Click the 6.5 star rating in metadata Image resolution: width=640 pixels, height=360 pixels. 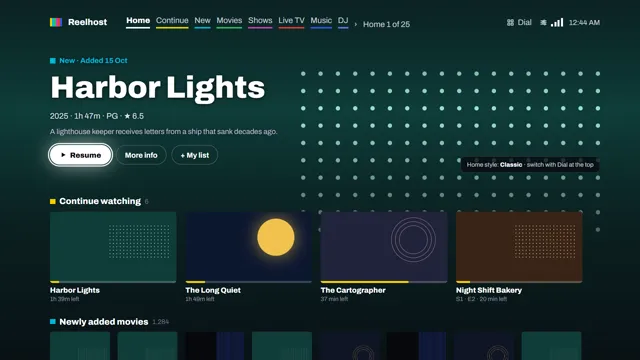[134, 116]
